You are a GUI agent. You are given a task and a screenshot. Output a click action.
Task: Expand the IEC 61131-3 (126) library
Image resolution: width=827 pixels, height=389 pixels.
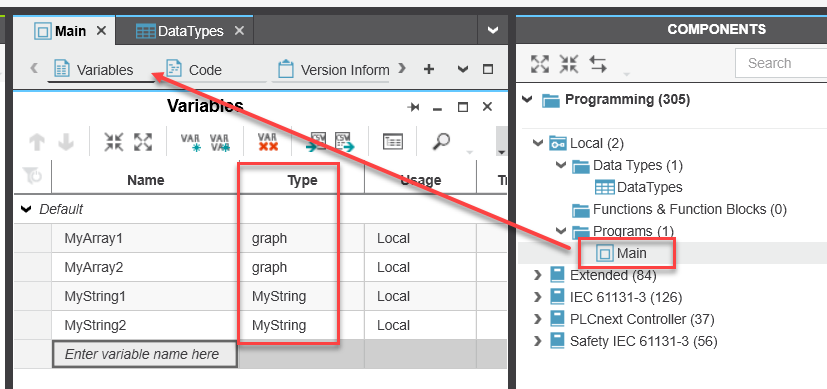click(537, 297)
